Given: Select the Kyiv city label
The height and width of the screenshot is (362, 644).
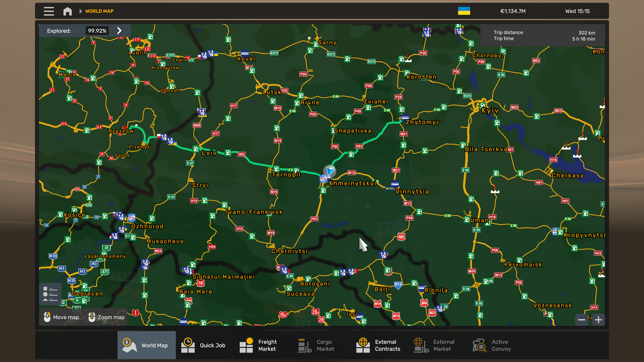Looking at the screenshot, I should click(x=490, y=111).
